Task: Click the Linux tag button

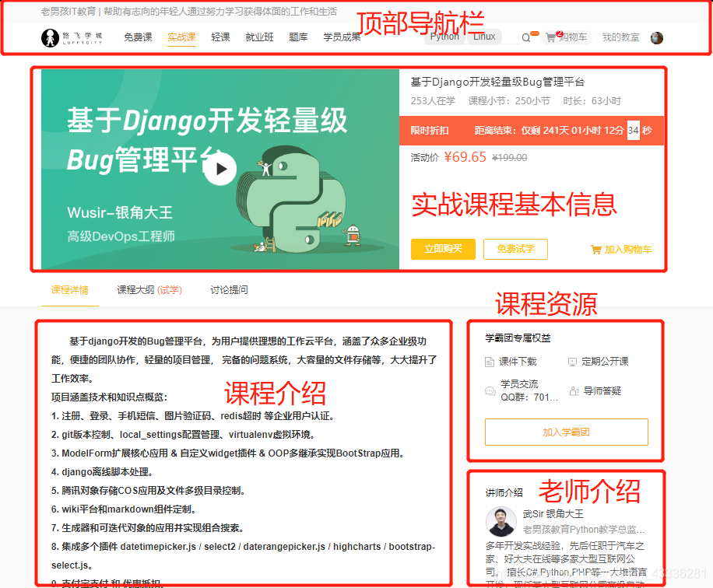Action: tap(484, 37)
